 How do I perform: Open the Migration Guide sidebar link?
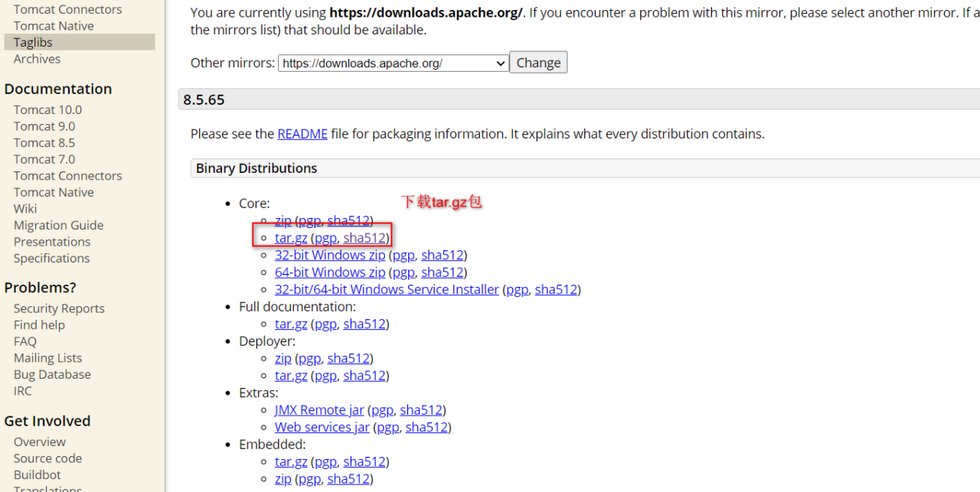point(58,225)
